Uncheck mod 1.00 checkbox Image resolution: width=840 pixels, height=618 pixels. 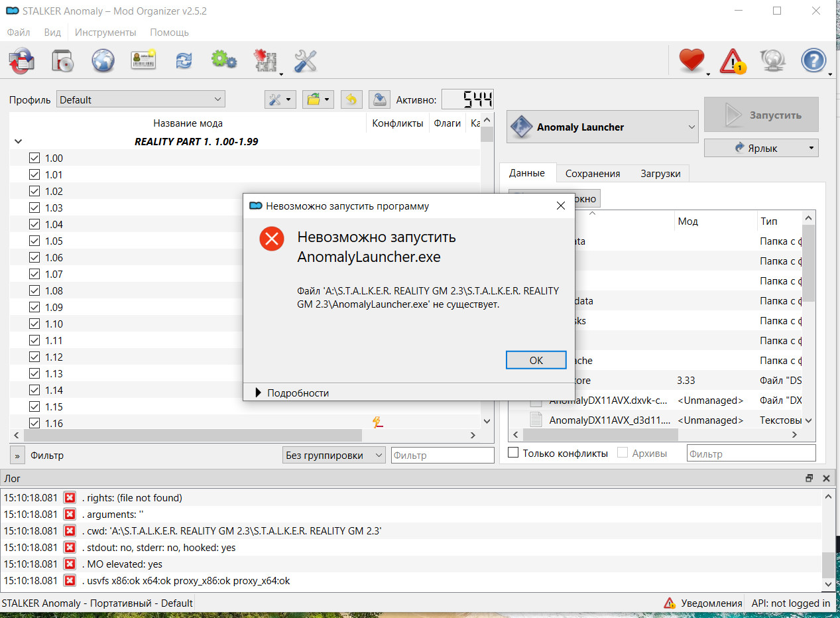[x=34, y=158]
